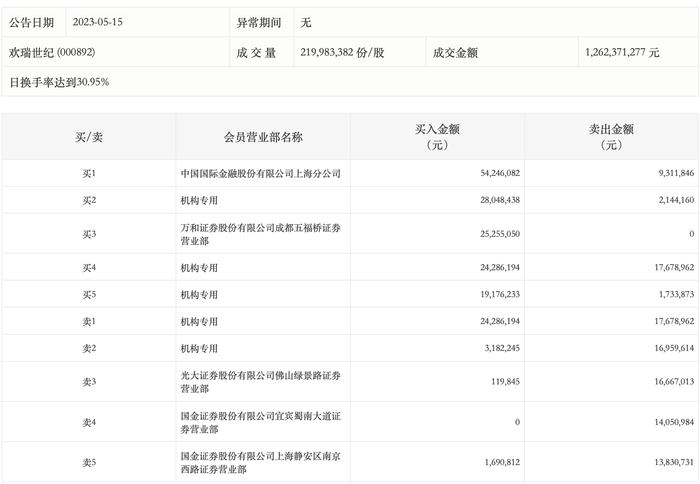Click sell amount 16,959,614 in 卖2 row
This screenshot has height=484, width=700.
[x=674, y=348]
